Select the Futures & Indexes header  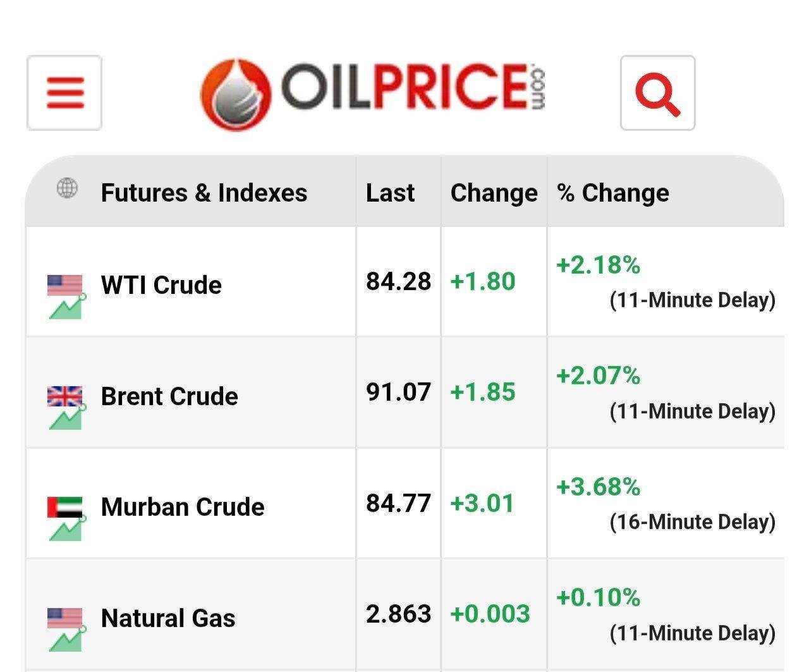204,193
